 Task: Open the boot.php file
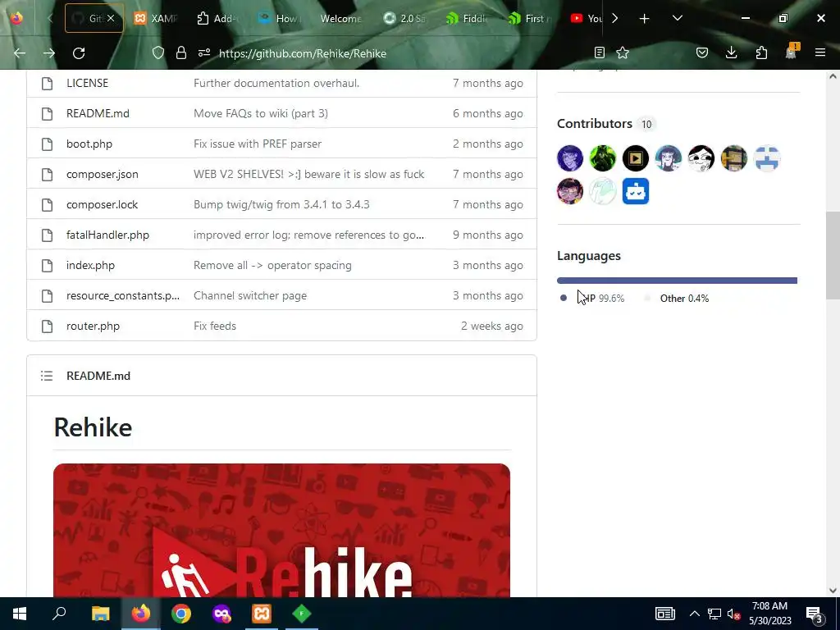click(89, 144)
